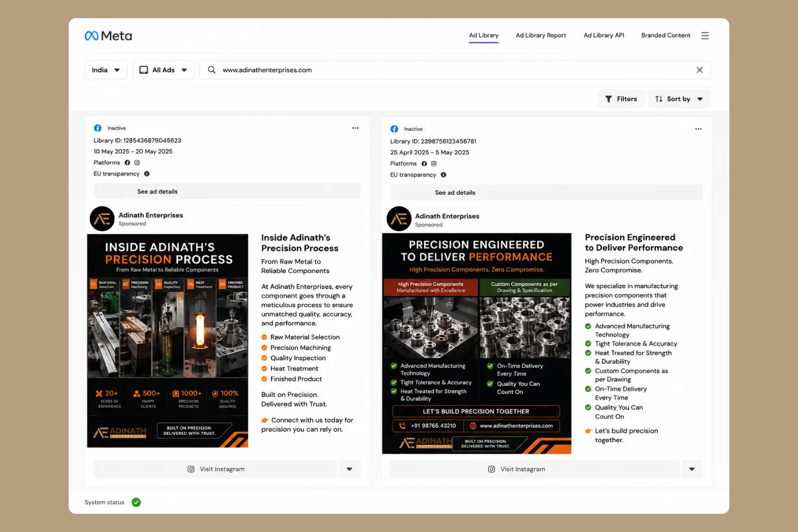Switch to the Ad Library tab
This screenshot has width=798, height=532.
pyautogui.click(x=484, y=35)
